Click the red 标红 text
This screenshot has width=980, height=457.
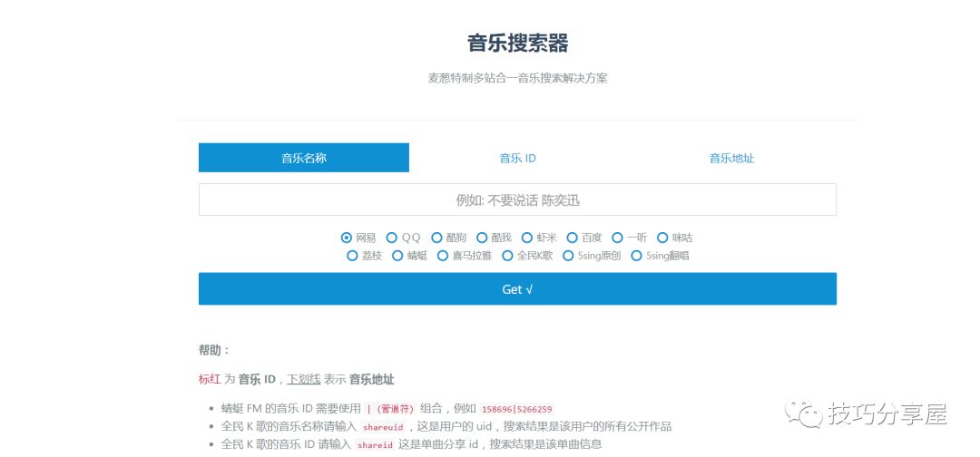[x=210, y=379]
